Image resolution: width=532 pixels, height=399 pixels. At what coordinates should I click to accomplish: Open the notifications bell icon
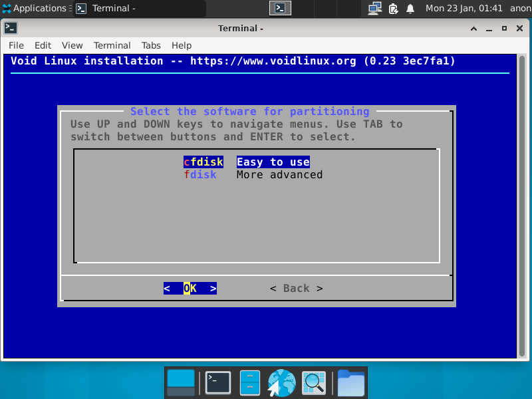coord(410,9)
